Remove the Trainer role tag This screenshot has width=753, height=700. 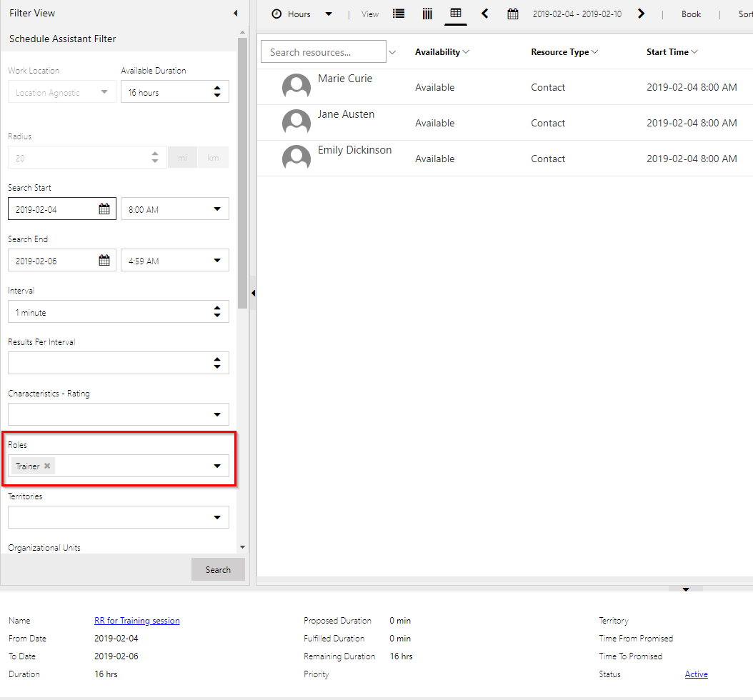point(47,466)
